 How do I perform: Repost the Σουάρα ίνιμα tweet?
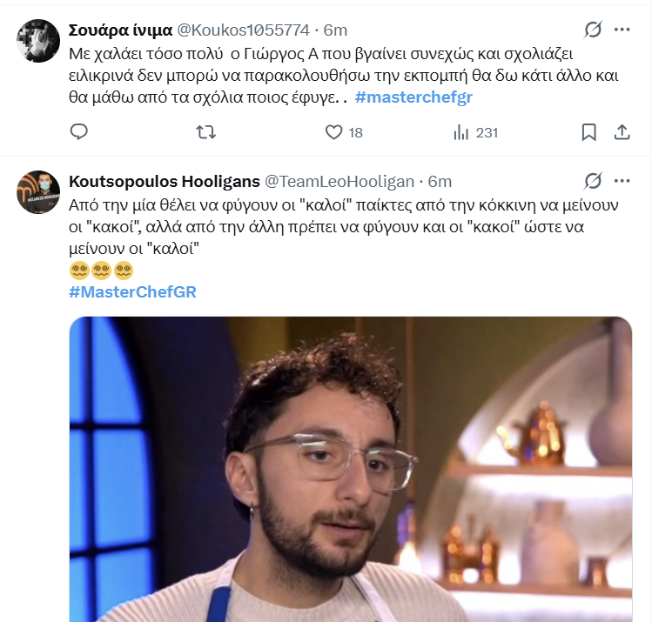206,132
